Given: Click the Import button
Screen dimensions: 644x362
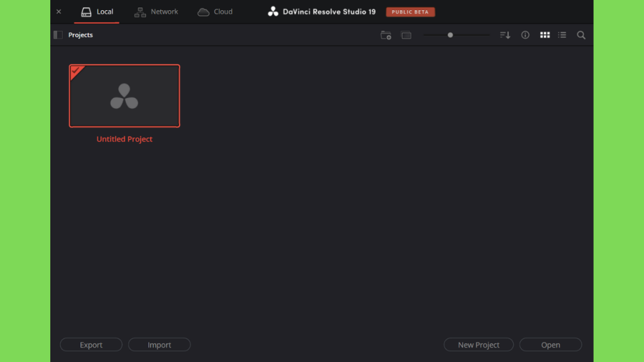Looking at the screenshot, I should point(159,345).
